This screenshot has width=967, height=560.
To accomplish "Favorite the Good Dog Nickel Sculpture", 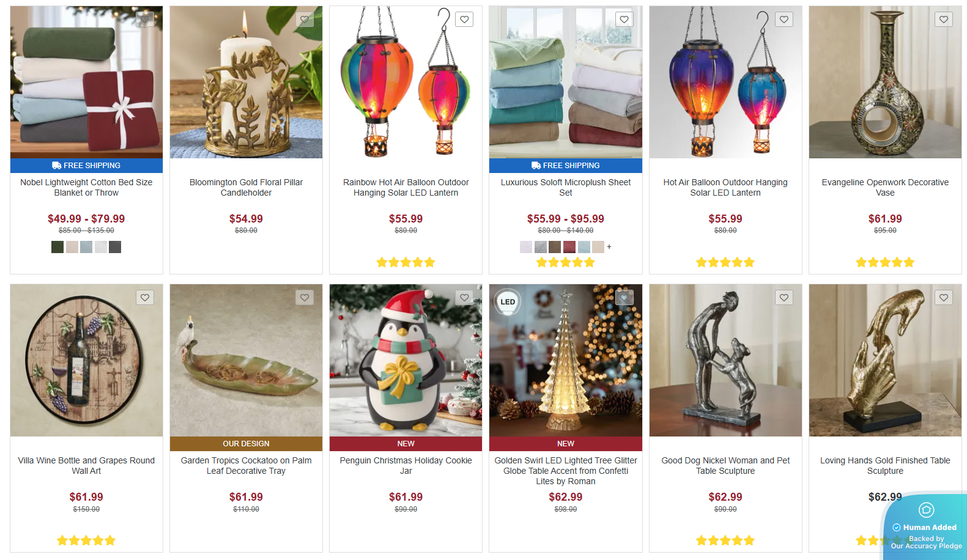I will tap(784, 298).
